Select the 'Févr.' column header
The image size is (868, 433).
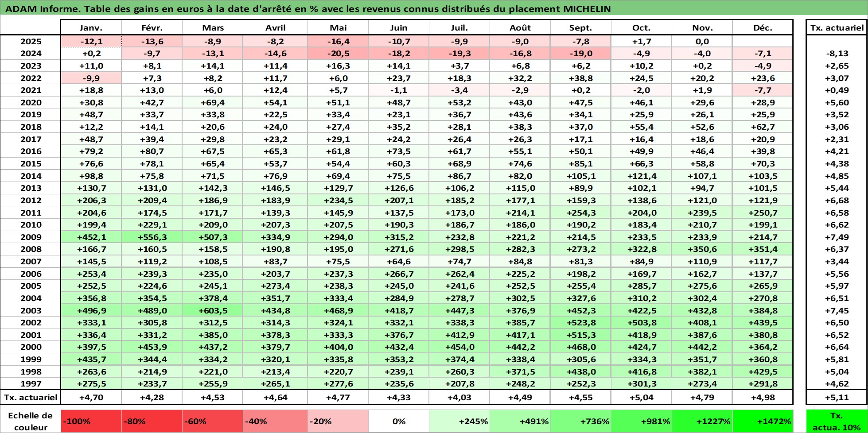[x=152, y=27]
